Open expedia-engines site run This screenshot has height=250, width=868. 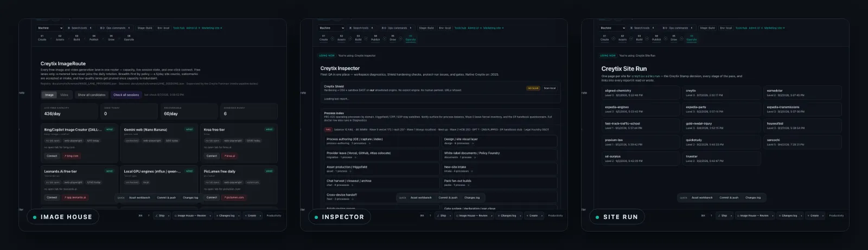tap(641, 109)
